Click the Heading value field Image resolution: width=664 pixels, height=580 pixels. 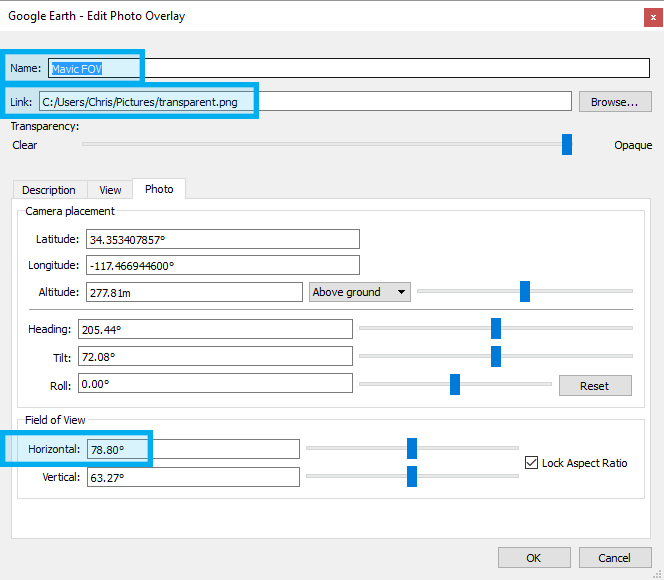(215, 329)
